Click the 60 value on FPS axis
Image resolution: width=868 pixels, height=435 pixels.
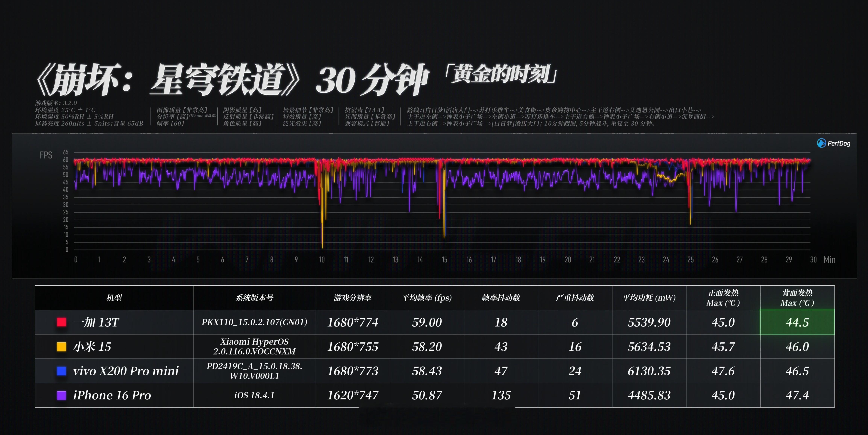pyautogui.click(x=66, y=160)
